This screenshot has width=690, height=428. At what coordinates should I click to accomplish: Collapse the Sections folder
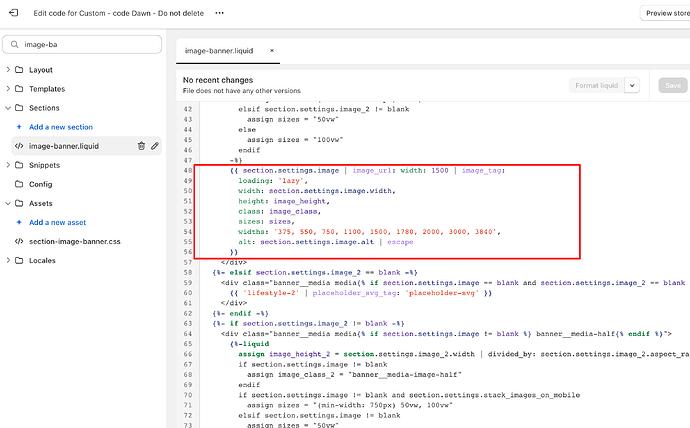[x=9, y=108]
